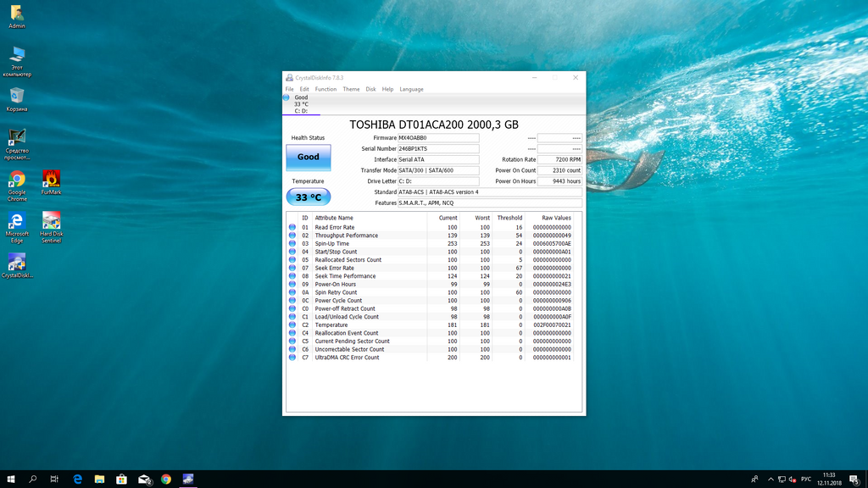Switch the РУС input language indicator

click(806, 480)
